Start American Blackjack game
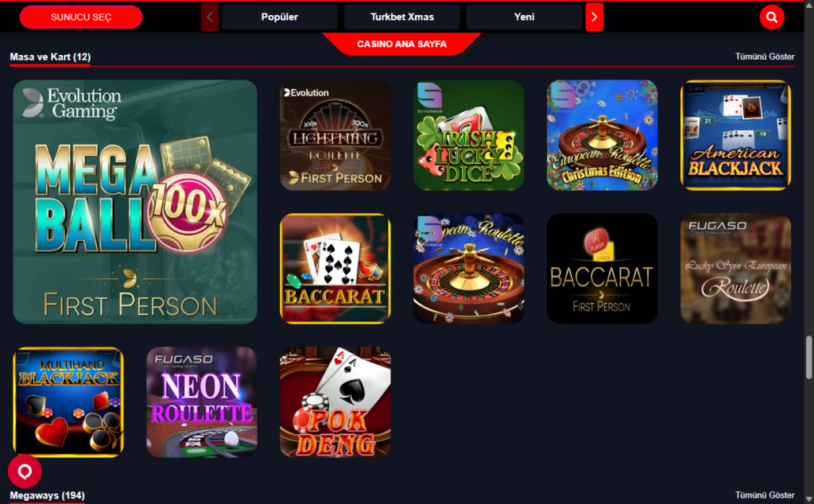Image resolution: width=814 pixels, height=504 pixels. coord(735,135)
